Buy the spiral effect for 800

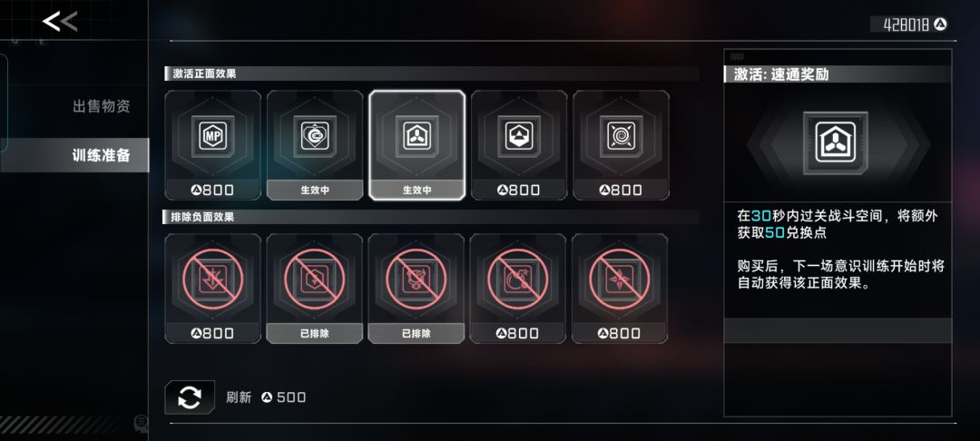[621, 190]
